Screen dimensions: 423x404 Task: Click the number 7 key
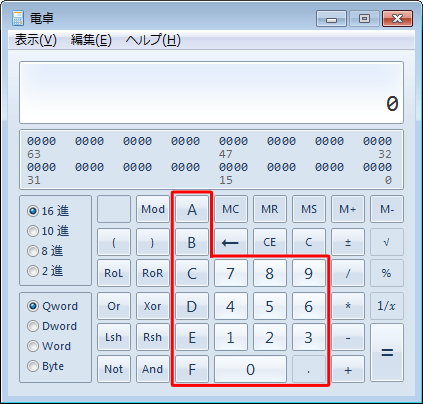pyautogui.click(x=231, y=273)
